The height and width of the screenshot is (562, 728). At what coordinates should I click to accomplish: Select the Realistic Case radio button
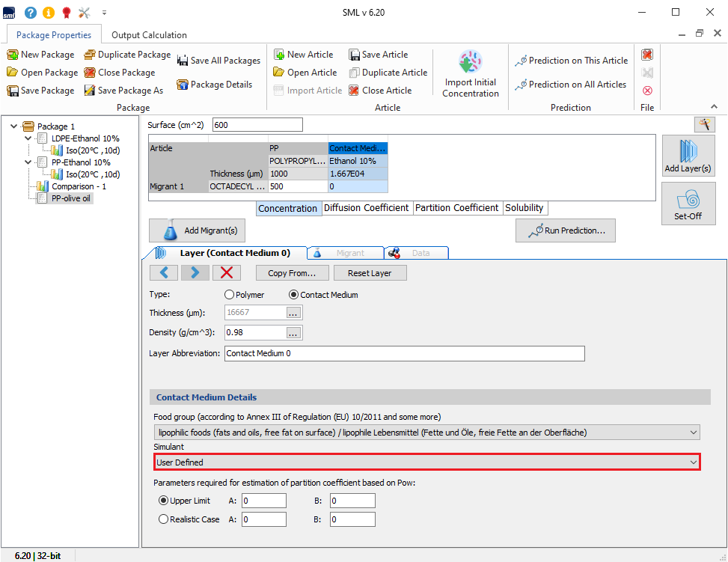point(163,519)
